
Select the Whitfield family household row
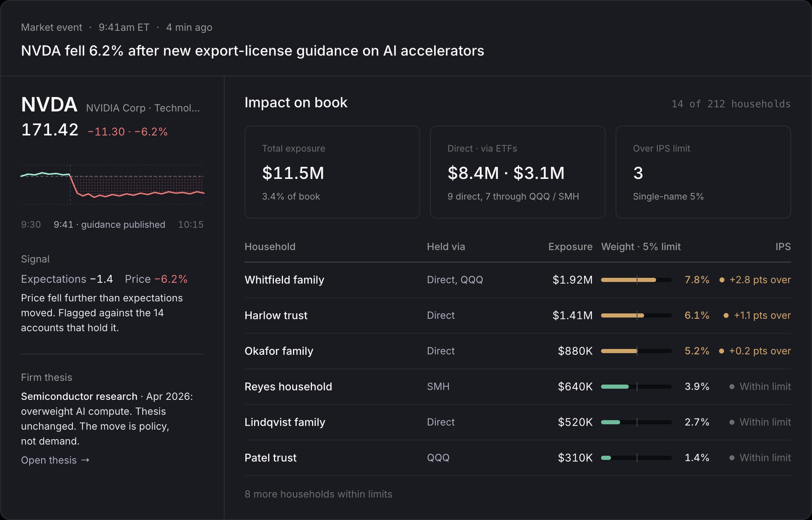point(517,280)
